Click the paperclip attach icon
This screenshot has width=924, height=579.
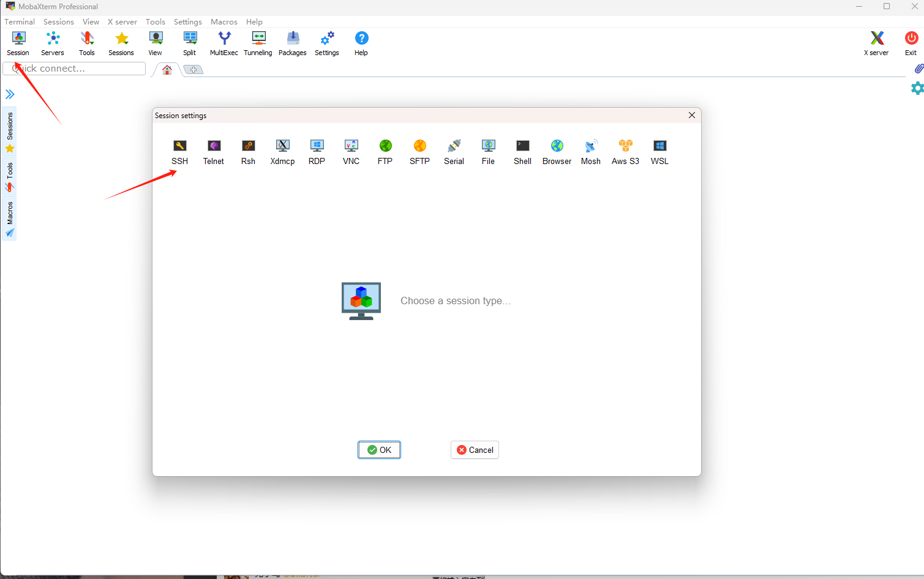pyautogui.click(x=918, y=69)
